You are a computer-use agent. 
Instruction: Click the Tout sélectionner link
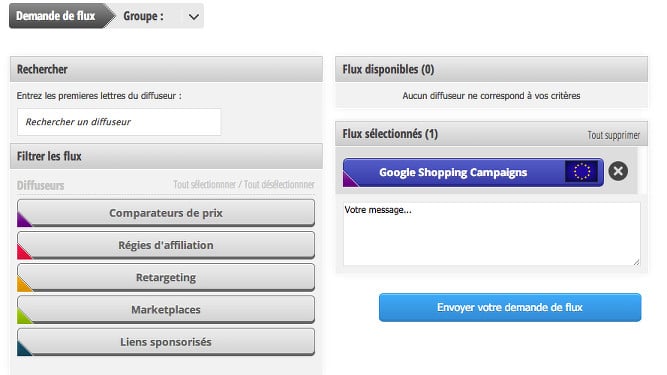pos(205,185)
